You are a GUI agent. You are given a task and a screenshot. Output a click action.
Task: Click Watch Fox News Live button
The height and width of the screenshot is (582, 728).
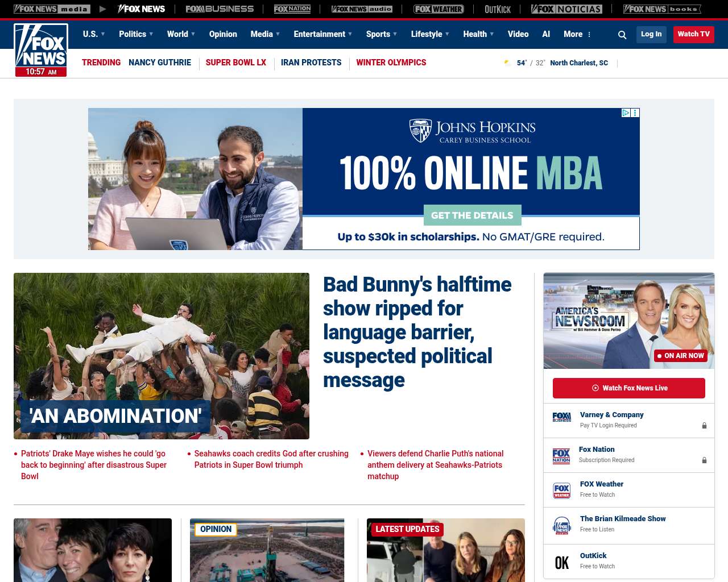(629, 388)
